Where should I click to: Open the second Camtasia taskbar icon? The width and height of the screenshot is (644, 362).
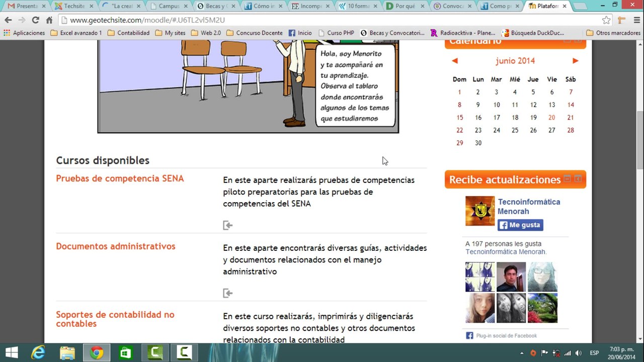click(x=184, y=352)
